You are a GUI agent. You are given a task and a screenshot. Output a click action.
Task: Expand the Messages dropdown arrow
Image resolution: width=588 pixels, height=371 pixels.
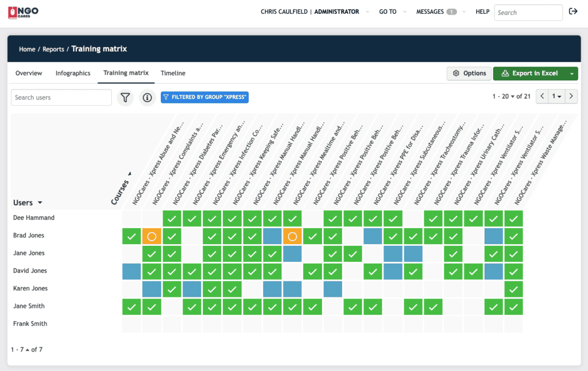point(464,12)
